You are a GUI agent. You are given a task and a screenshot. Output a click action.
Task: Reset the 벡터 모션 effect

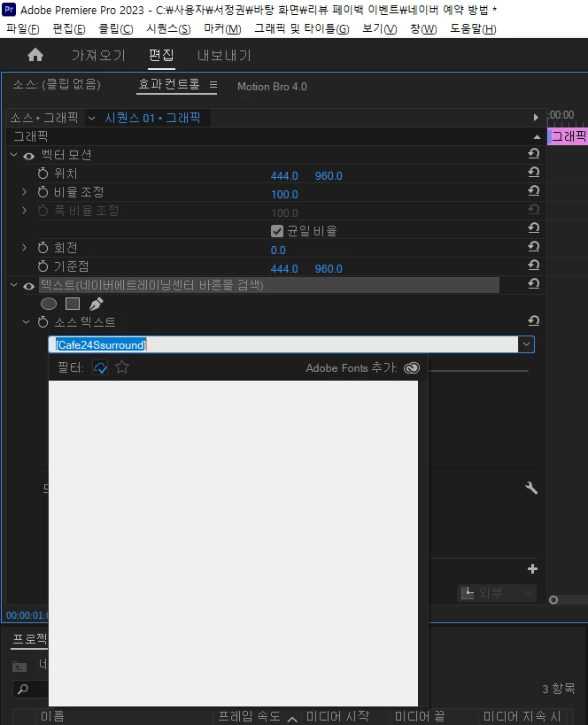(534, 154)
